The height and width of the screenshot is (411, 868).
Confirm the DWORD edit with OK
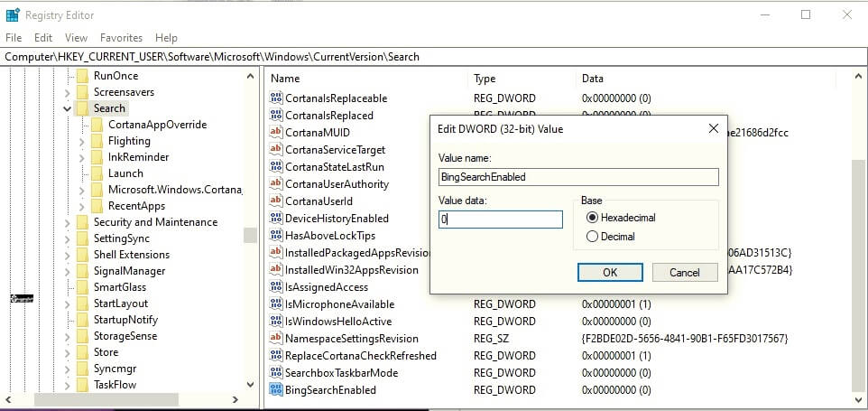610,273
